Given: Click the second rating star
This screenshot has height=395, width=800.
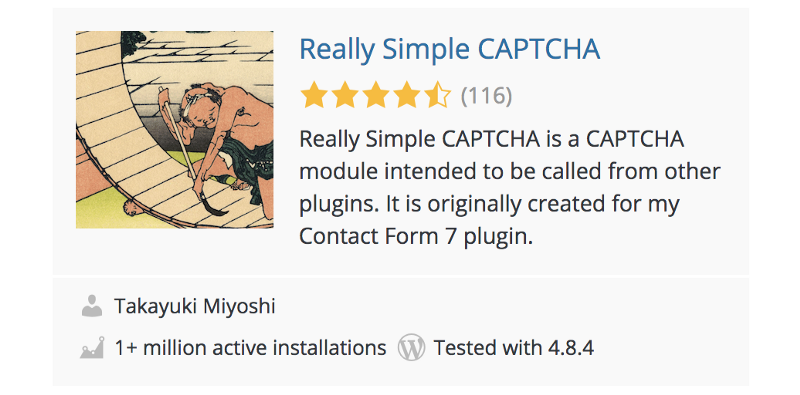Looking at the screenshot, I should click(x=345, y=95).
